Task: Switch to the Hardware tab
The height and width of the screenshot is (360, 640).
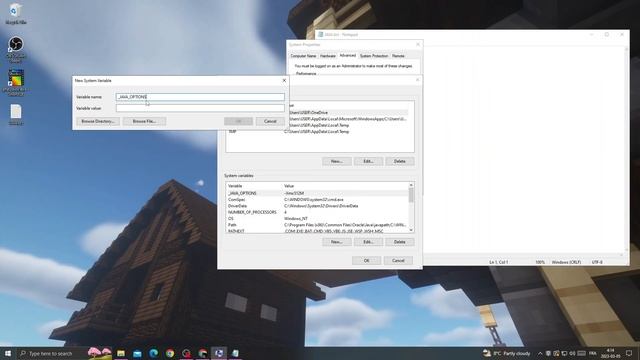Action: (x=327, y=56)
